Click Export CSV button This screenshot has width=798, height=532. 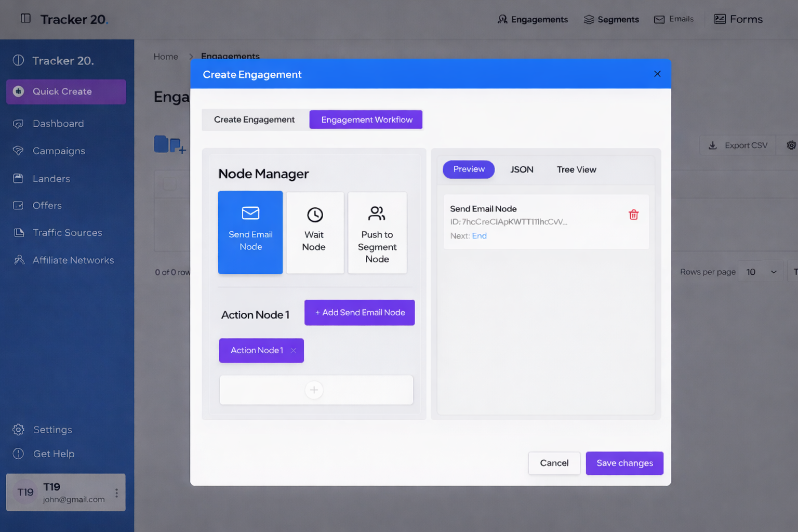tap(738, 145)
